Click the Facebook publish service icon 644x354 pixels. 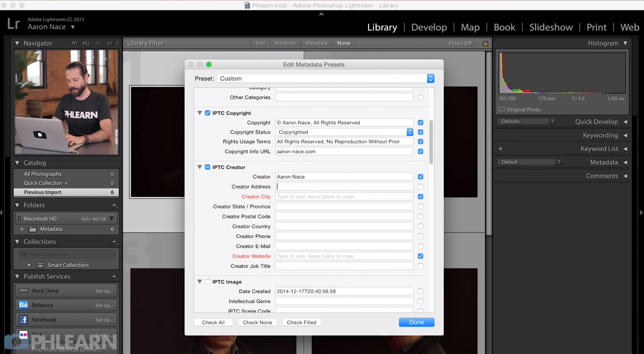click(x=23, y=319)
